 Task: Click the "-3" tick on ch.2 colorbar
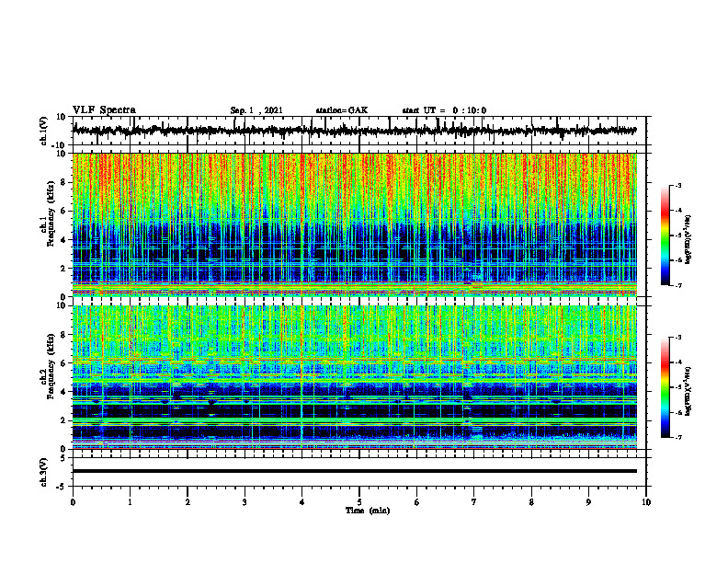pos(678,338)
